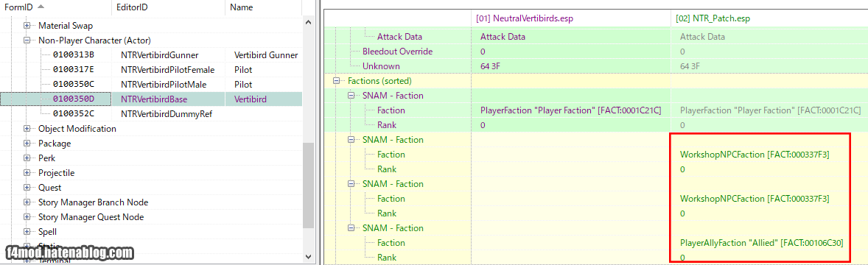Collapse the first SNAM - Faction under Factions
The width and height of the screenshot is (868, 265).
tap(351, 96)
